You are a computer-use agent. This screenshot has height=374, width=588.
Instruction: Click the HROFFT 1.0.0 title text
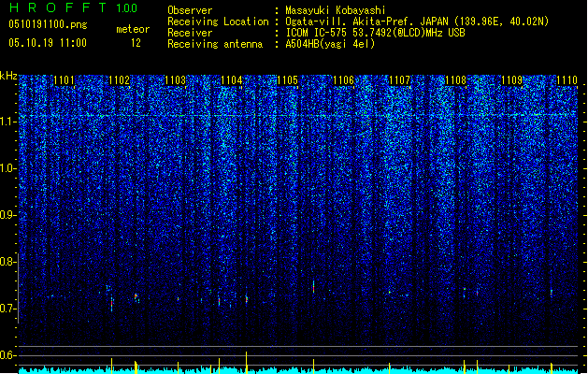point(74,7)
